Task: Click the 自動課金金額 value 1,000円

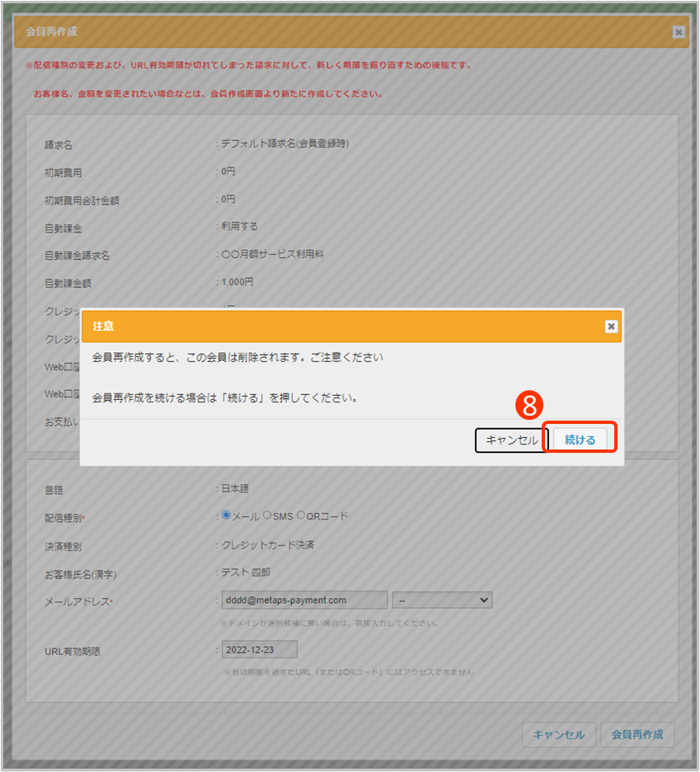Action: click(x=237, y=282)
